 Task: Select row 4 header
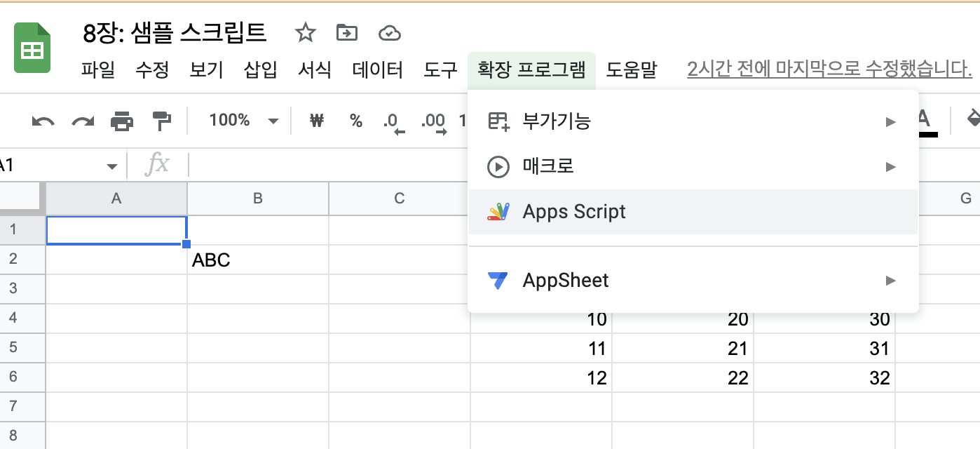(22, 318)
